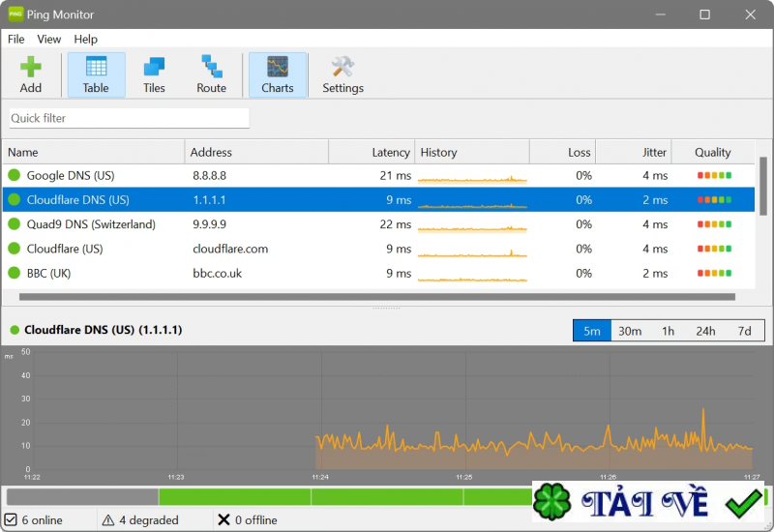Toggle the Charts panel button
Viewport: 774px width, 532px height.
tap(278, 74)
